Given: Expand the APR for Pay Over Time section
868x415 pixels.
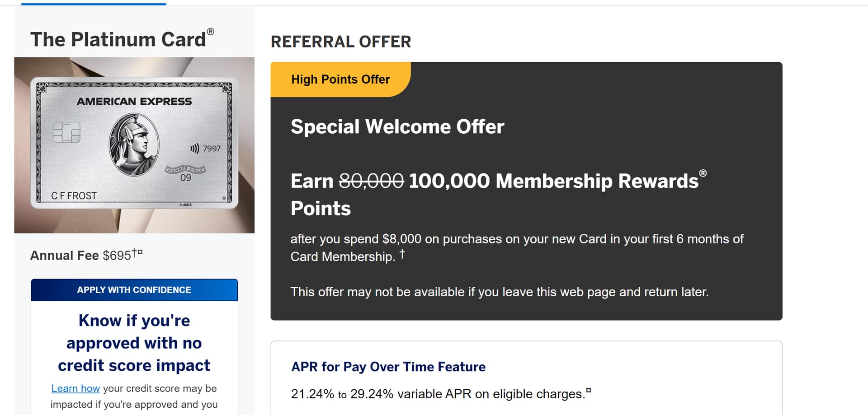Looking at the screenshot, I should click(x=388, y=367).
